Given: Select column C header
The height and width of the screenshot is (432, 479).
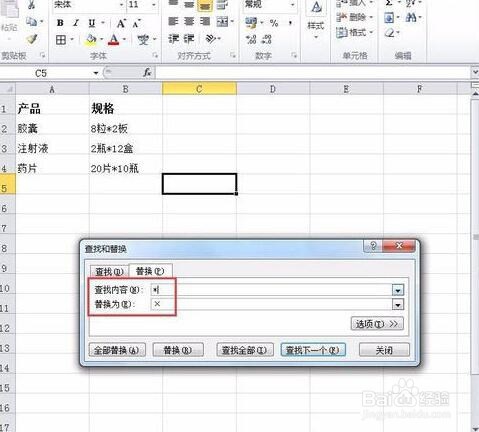Looking at the screenshot, I should tap(199, 89).
